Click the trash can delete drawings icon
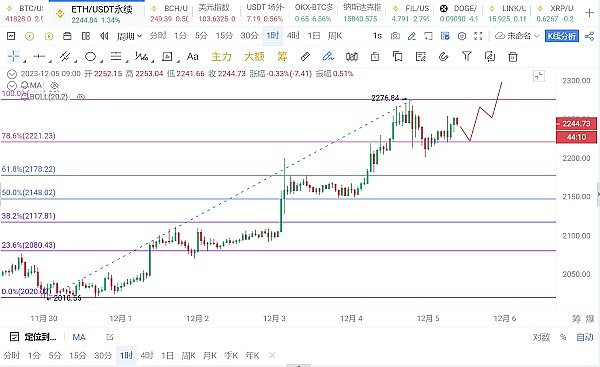 [x=512, y=57]
